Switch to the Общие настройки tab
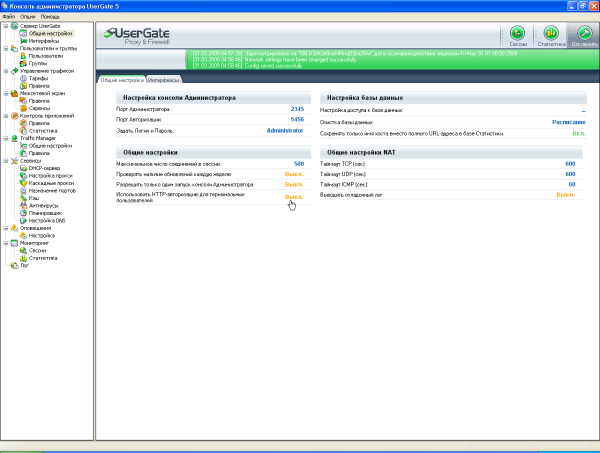600x453 pixels. click(x=122, y=80)
